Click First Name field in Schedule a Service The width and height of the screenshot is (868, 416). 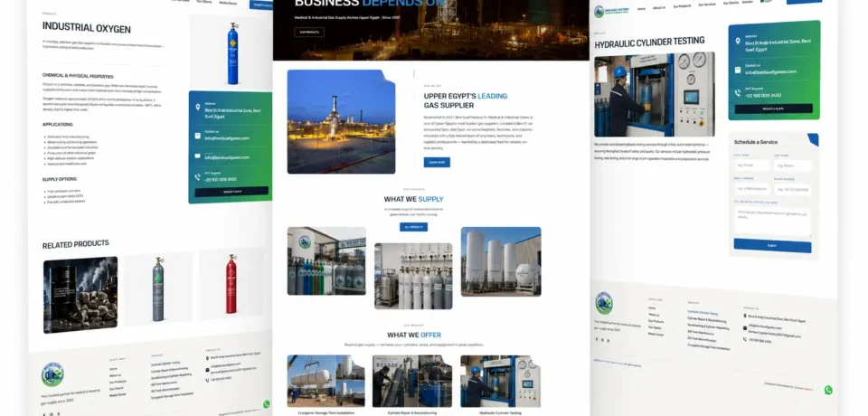click(x=751, y=165)
